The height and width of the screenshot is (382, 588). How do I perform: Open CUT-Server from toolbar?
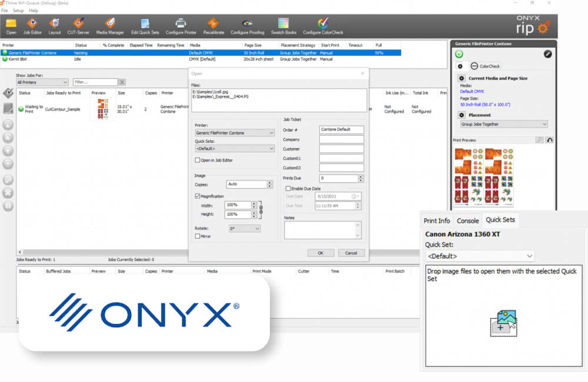(78, 26)
